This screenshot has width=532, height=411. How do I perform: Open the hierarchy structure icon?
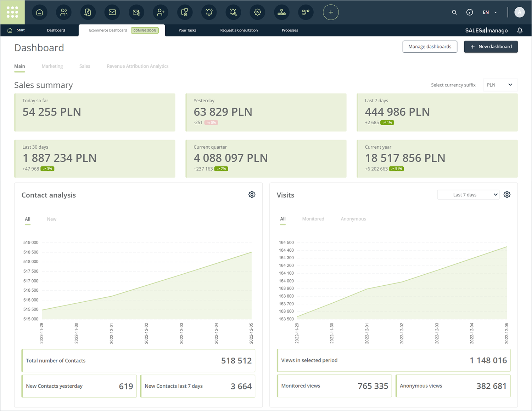click(282, 12)
